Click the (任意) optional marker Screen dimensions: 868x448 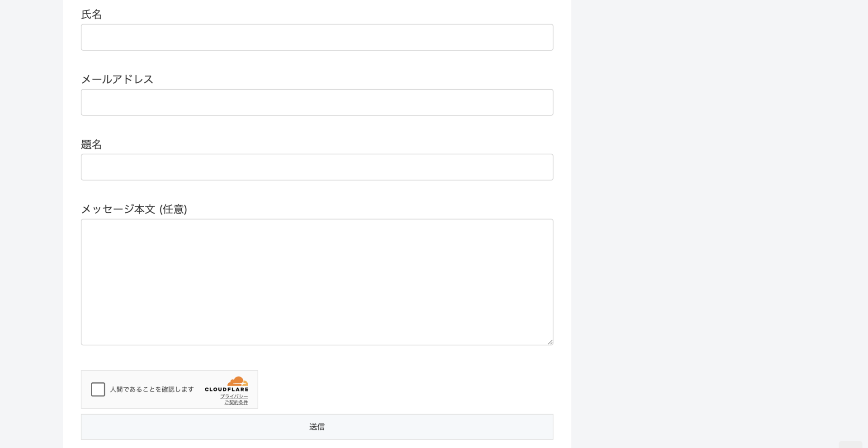(x=173, y=209)
